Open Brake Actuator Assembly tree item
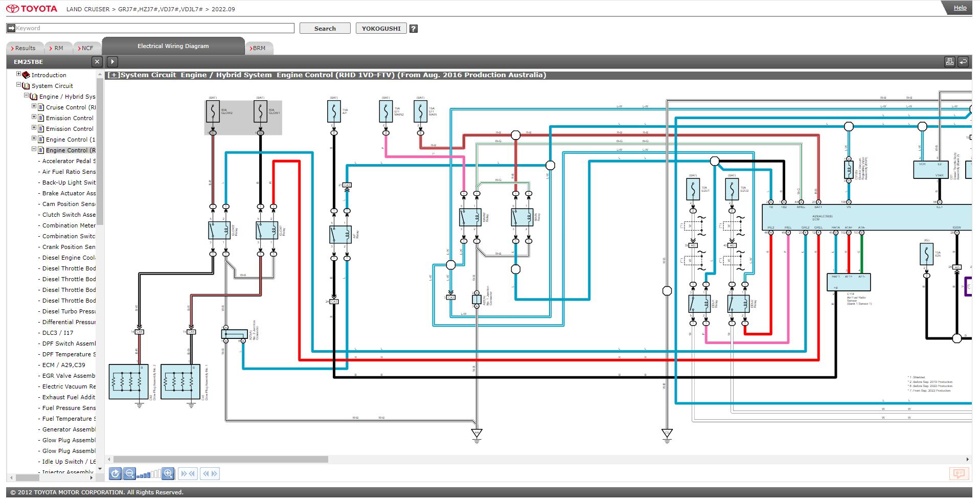 [x=69, y=193]
